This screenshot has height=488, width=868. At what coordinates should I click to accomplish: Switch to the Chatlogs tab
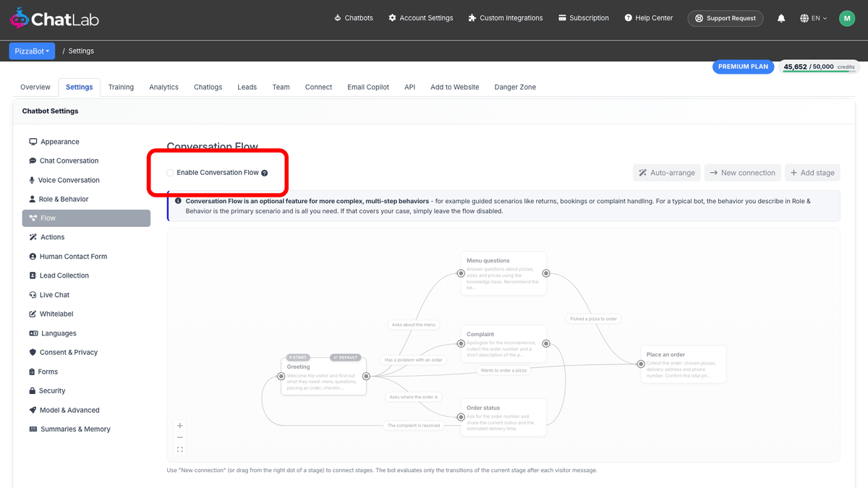(x=208, y=87)
